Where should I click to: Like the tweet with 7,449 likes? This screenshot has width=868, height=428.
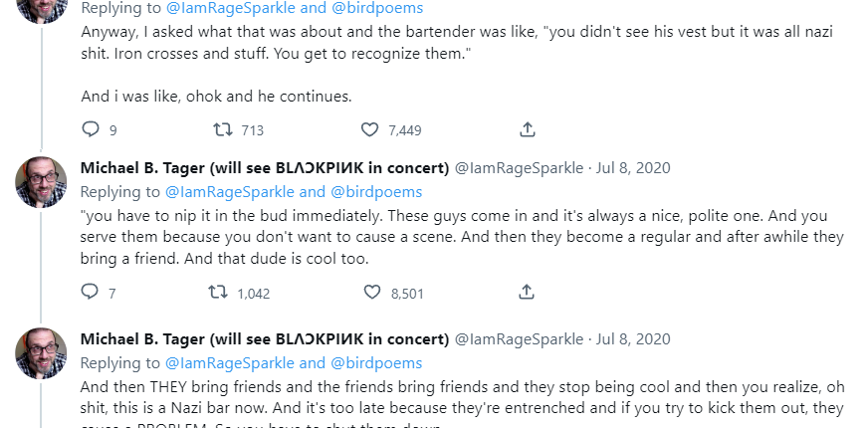tap(370, 129)
